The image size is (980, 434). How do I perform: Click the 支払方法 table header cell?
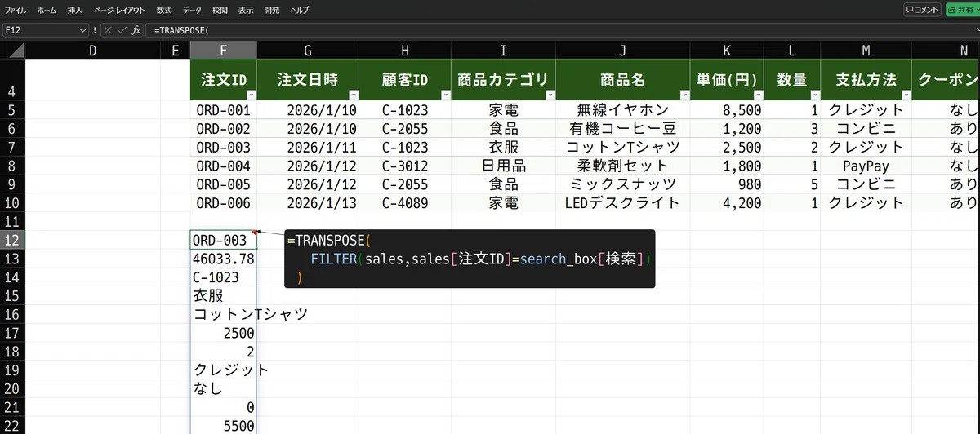click(x=866, y=80)
